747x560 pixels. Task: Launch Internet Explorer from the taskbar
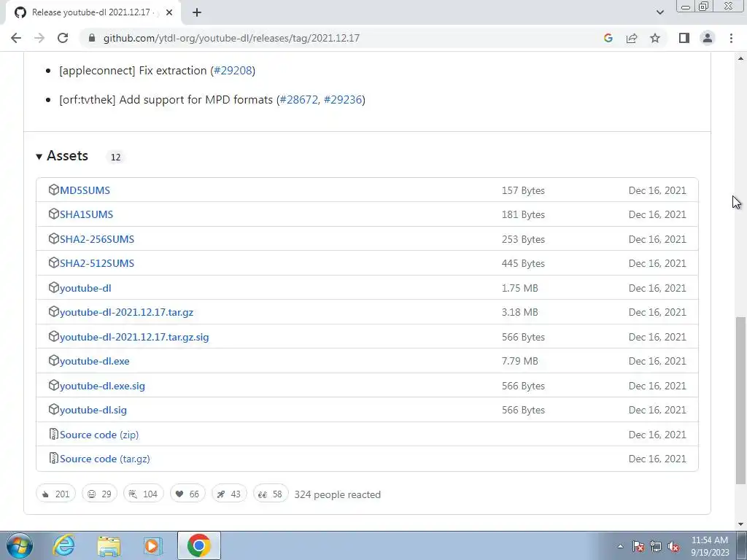tap(64, 545)
